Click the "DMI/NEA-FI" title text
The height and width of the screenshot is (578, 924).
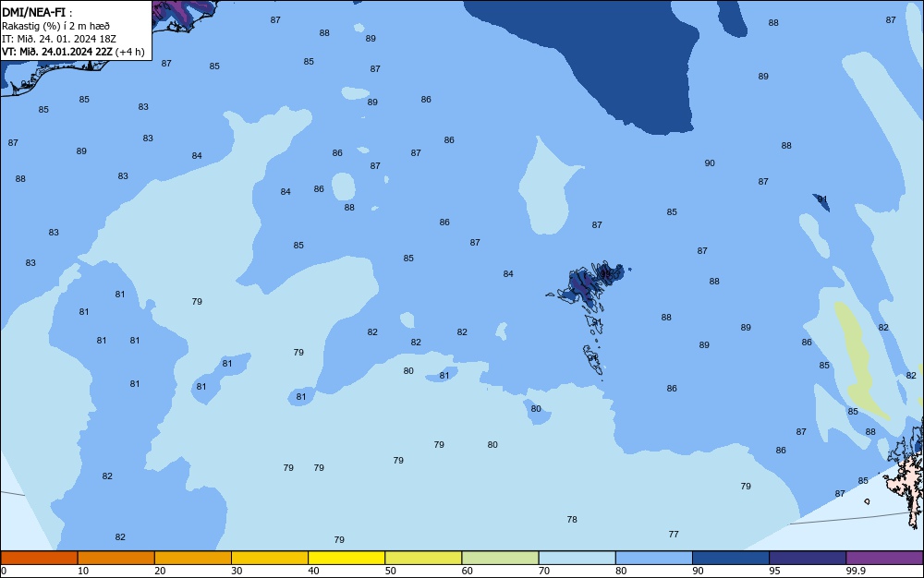click(33, 12)
